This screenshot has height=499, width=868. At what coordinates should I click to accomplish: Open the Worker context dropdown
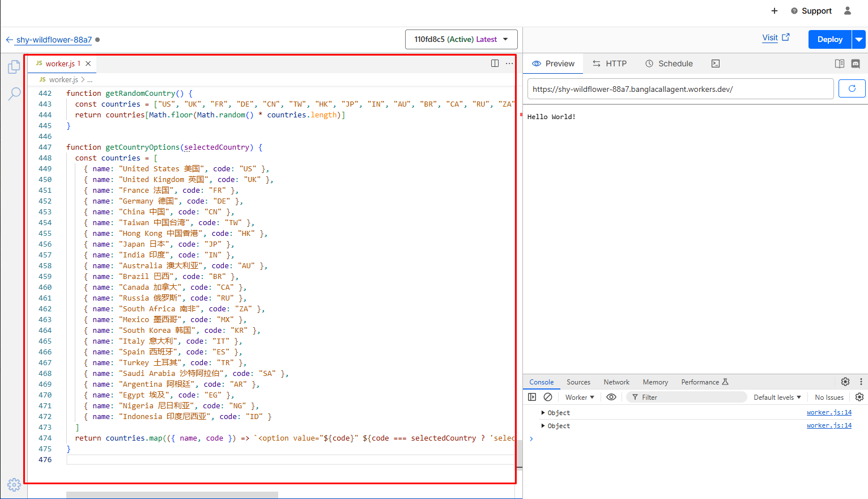(x=580, y=397)
